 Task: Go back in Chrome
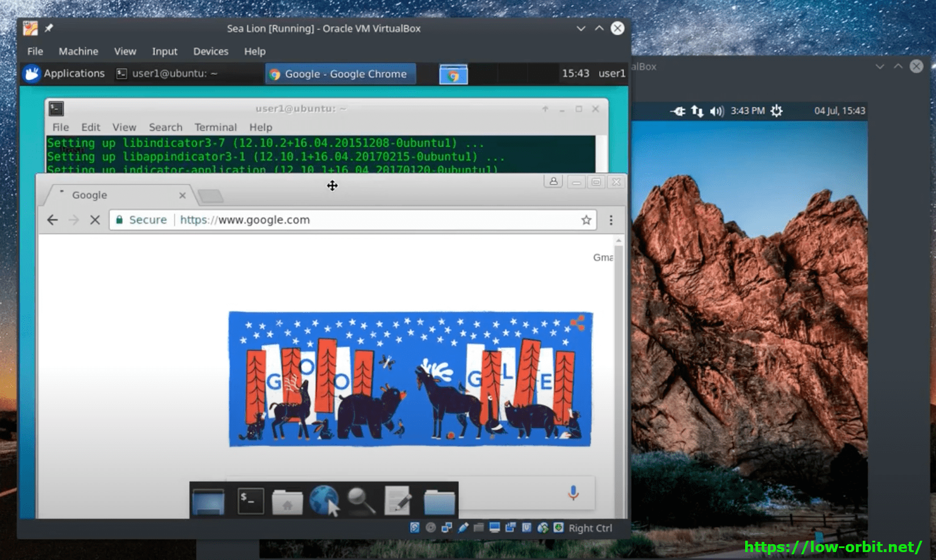pos(52,220)
